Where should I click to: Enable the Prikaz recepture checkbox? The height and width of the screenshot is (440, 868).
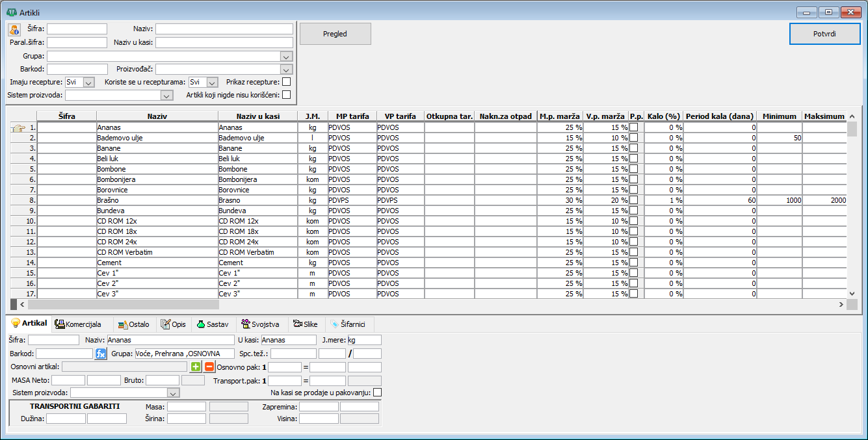pos(286,82)
